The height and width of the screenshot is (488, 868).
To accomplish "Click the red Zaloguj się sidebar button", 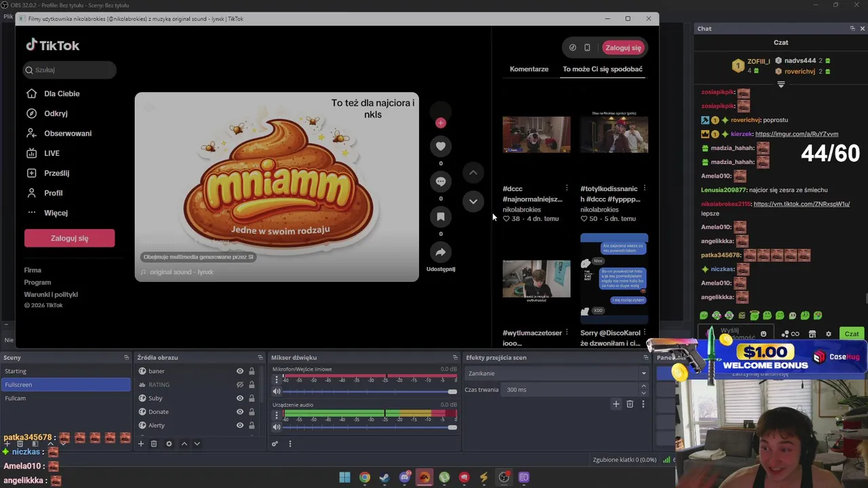I will [69, 239].
